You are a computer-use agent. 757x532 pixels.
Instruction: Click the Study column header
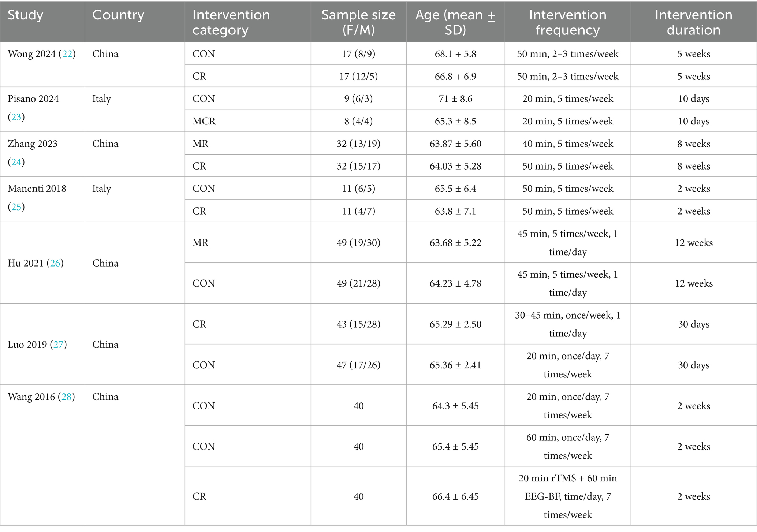click(26, 15)
